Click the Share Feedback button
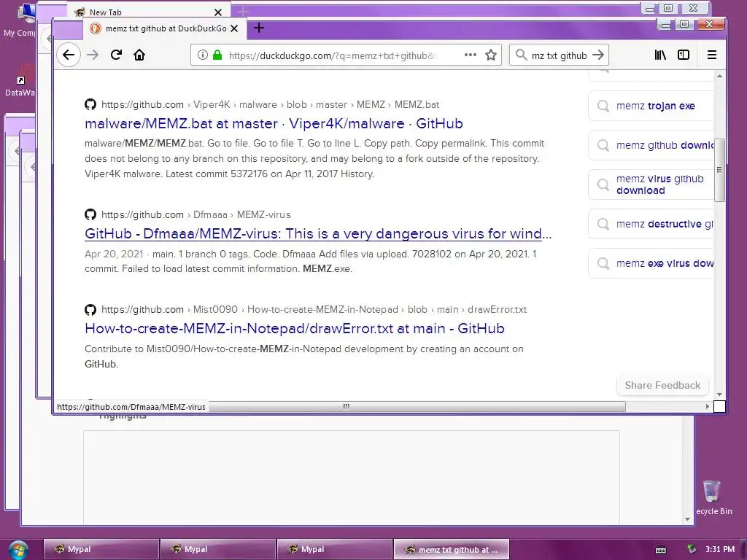747x560 pixels. coord(662,385)
